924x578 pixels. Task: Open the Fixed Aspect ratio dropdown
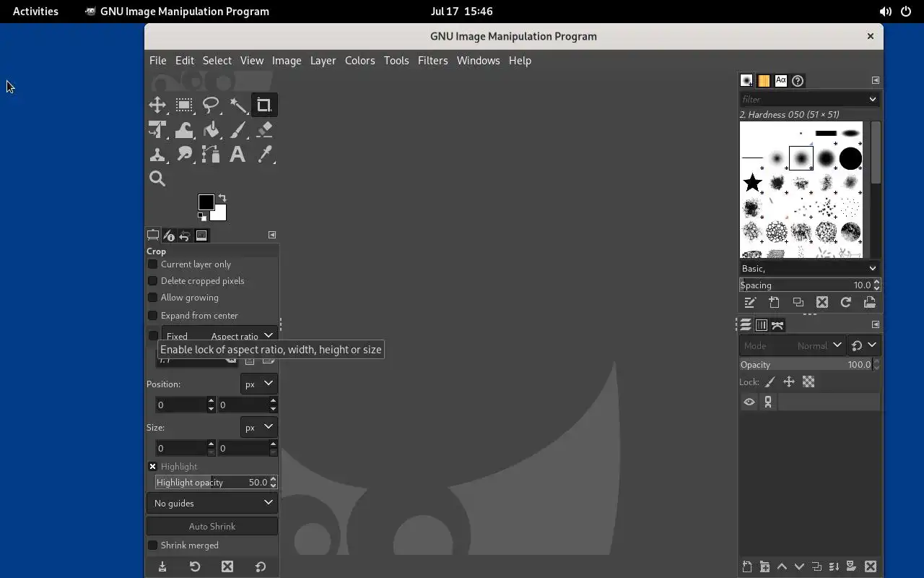coord(219,336)
